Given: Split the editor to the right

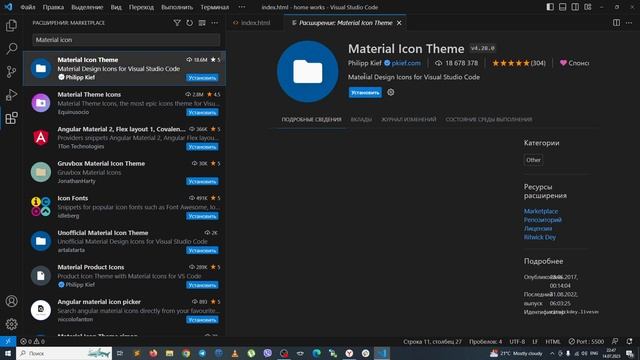Looking at the screenshot, I should [616, 23].
